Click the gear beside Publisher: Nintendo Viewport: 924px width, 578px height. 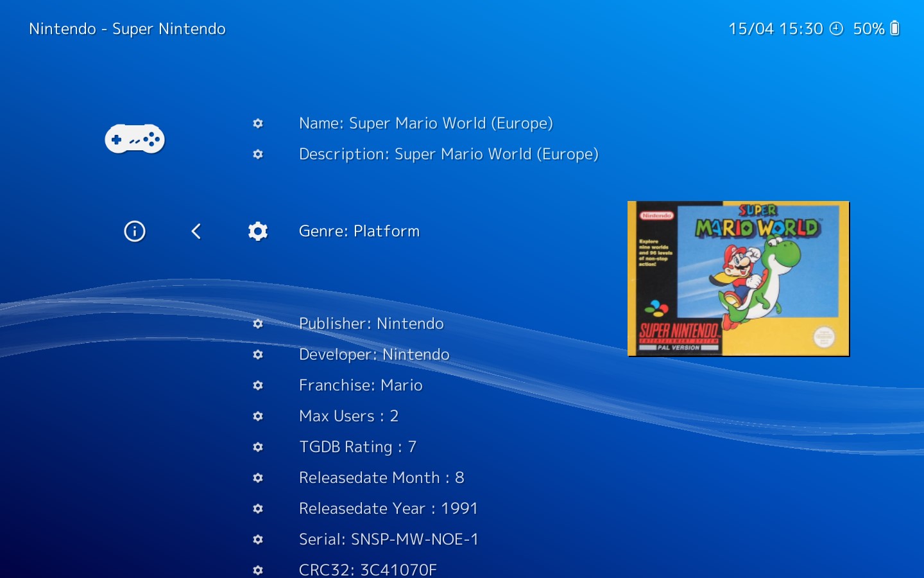point(258,324)
